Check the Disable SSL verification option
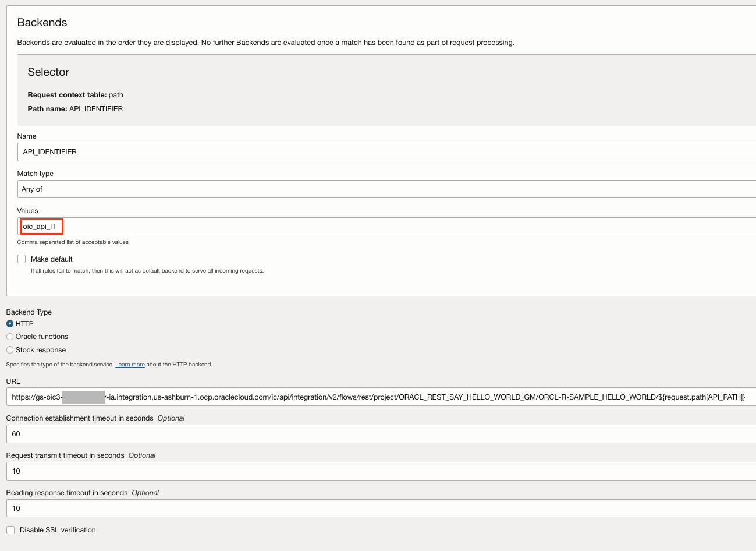The height and width of the screenshot is (551, 756). (x=10, y=529)
